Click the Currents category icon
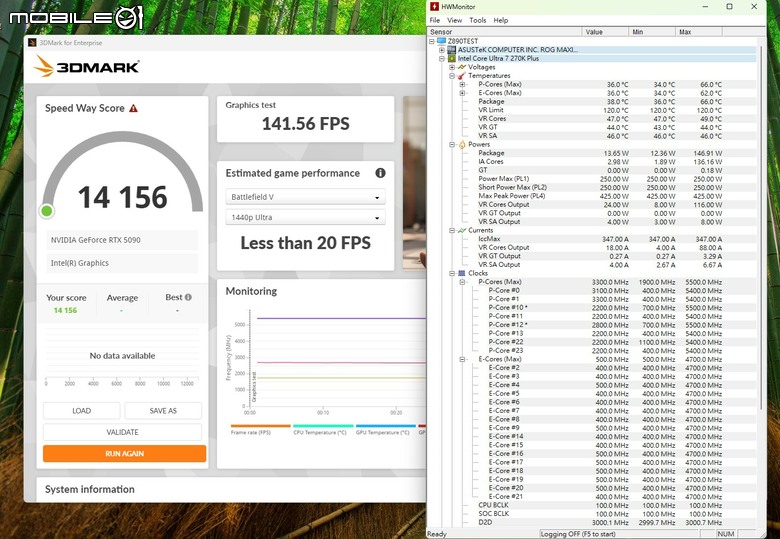This screenshot has width=780, height=539. point(462,230)
